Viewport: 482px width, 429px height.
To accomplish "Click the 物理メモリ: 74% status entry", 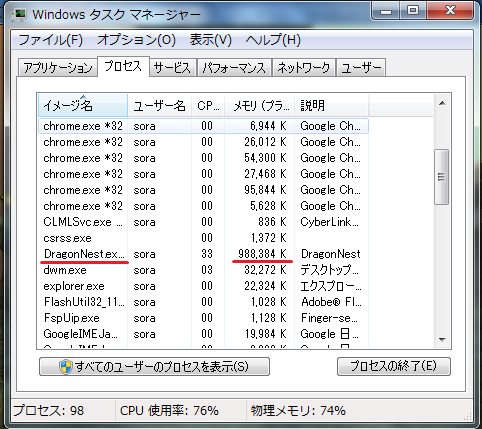I will tap(298, 410).
